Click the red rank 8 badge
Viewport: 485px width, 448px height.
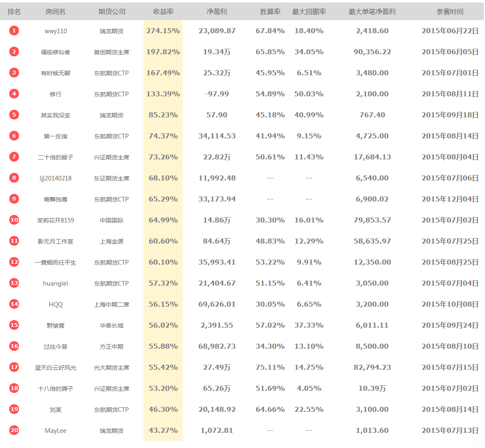point(14,178)
